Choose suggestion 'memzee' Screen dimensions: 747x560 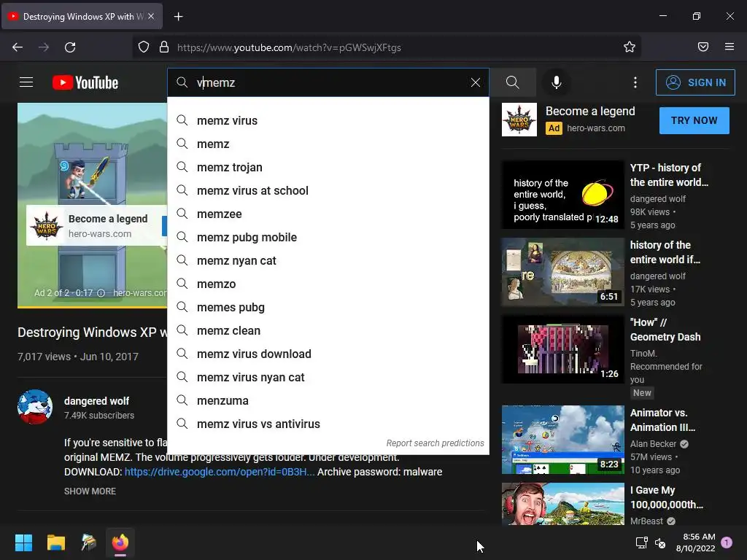coord(328,214)
